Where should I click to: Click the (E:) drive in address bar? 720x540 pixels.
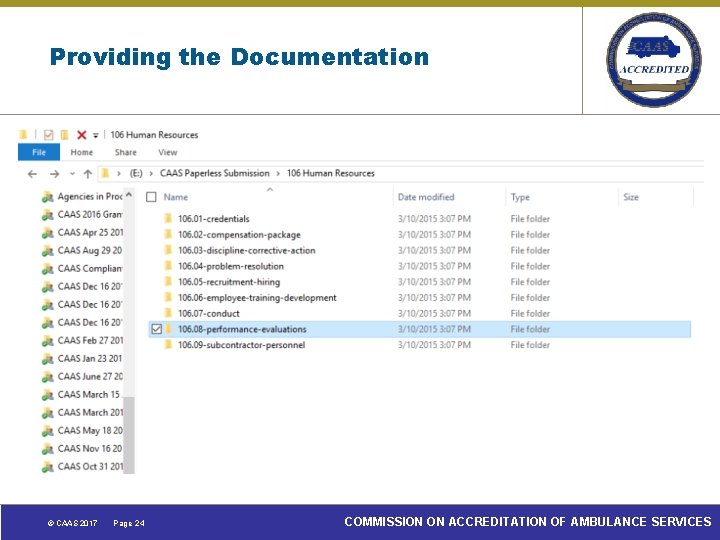[136, 174]
